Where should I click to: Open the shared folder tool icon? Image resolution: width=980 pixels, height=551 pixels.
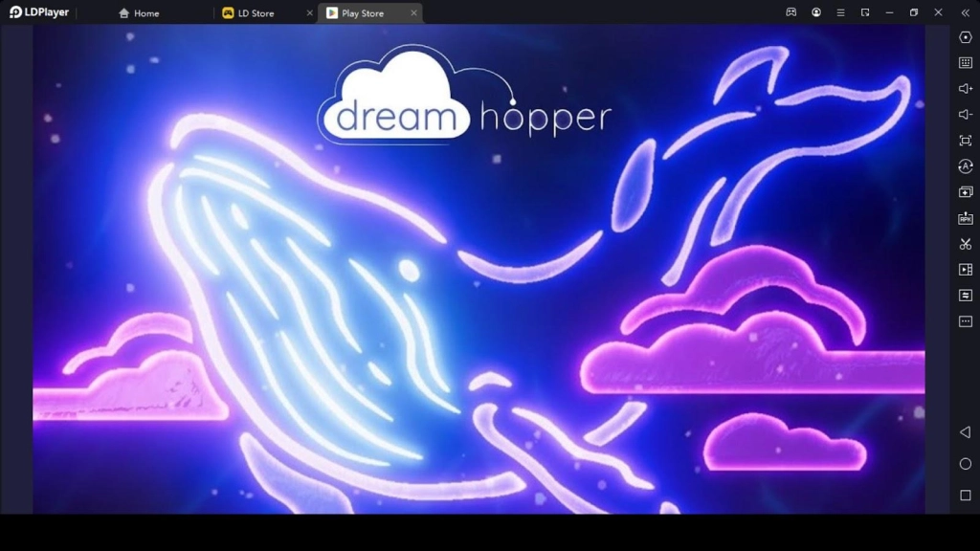tap(965, 296)
